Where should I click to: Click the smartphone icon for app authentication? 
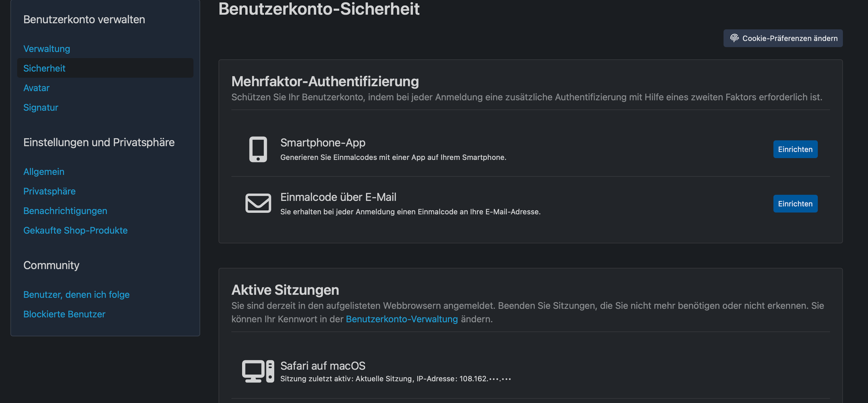click(258, 149)
